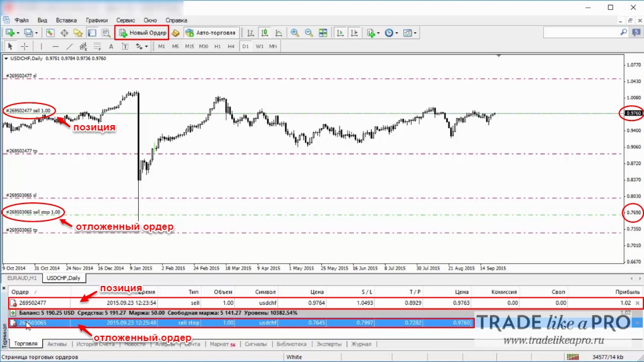Expand the Templates dropdown arrow
644x362 pixels.
(415, 33)
